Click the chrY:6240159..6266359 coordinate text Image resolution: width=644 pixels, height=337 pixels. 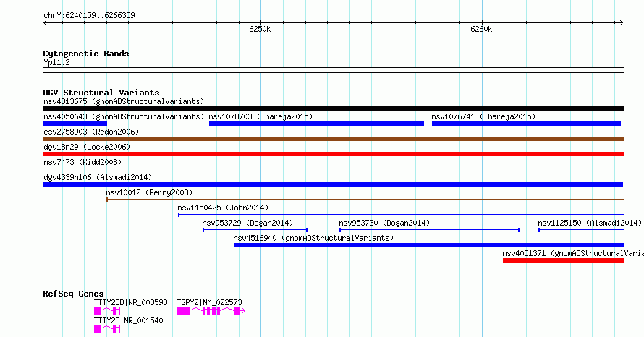[89, 16]
